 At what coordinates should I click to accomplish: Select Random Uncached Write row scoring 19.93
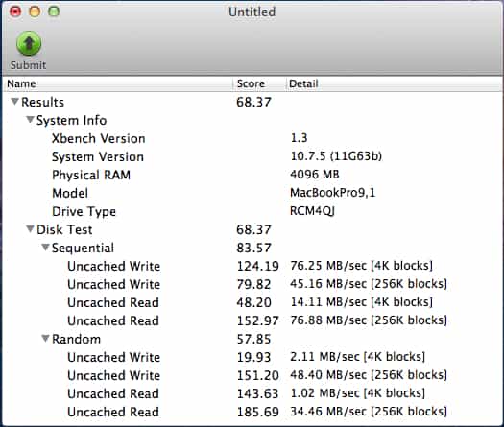coord(252,357)
